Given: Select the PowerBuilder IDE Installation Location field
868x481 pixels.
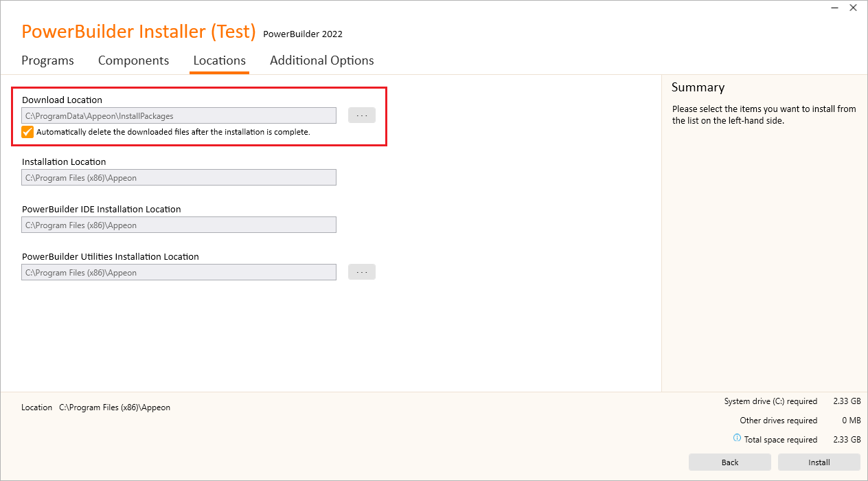Looking at the screenshot, I should click(179, 225).
